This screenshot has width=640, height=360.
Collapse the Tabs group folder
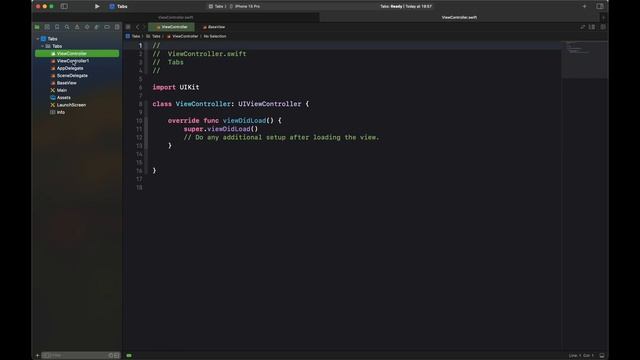point(42,46)
